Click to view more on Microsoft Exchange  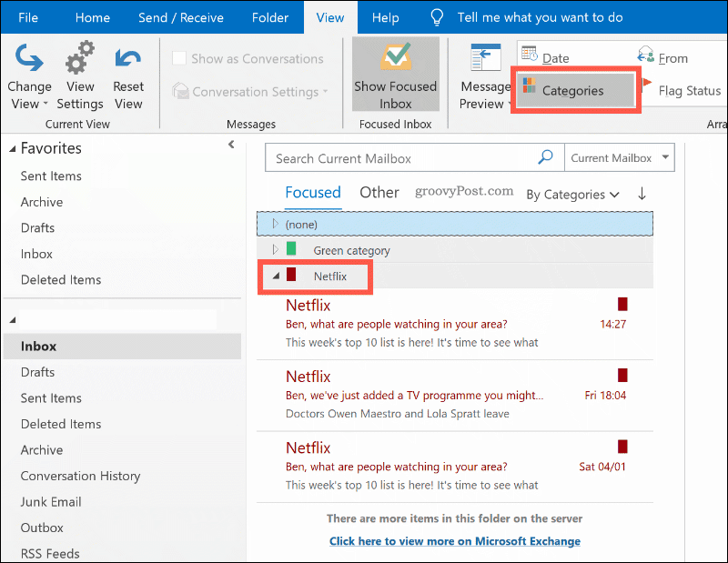(454, 540)
